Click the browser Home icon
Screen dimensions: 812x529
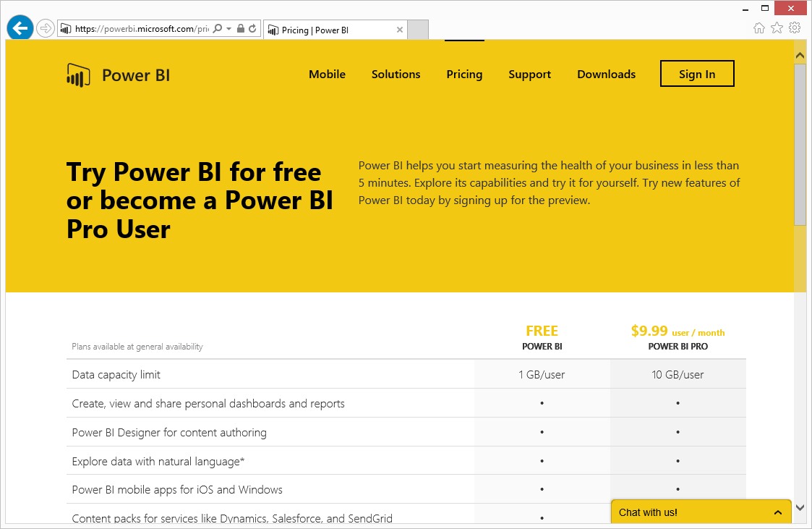(x=758, y=28)
